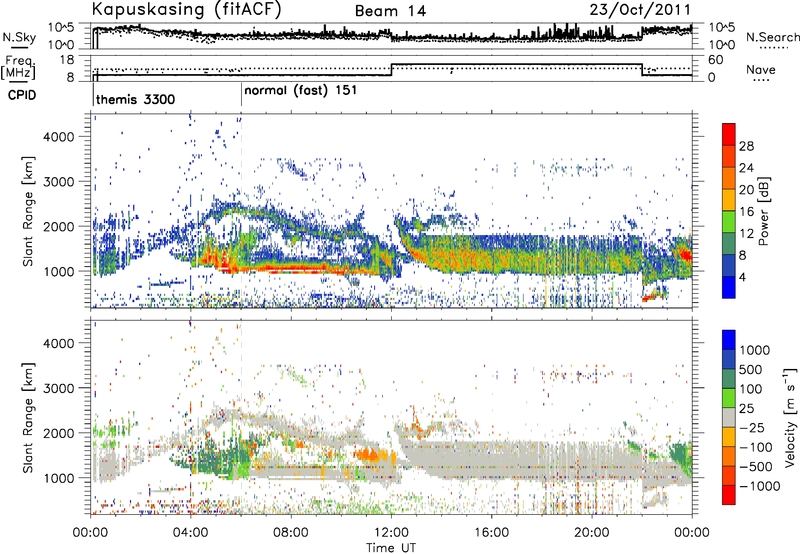
Task: Click the vertical marker line beside 'themis 3300'
Action: [93, 95]
